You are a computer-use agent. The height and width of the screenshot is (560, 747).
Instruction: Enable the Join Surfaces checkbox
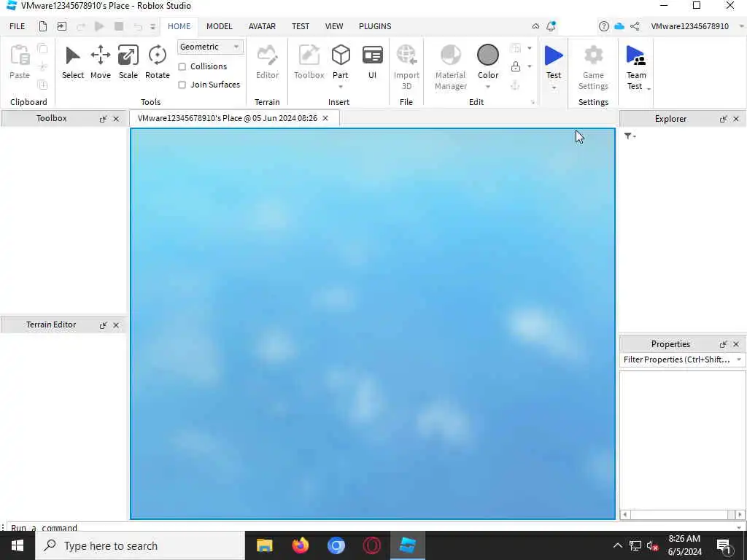(182, 85)
